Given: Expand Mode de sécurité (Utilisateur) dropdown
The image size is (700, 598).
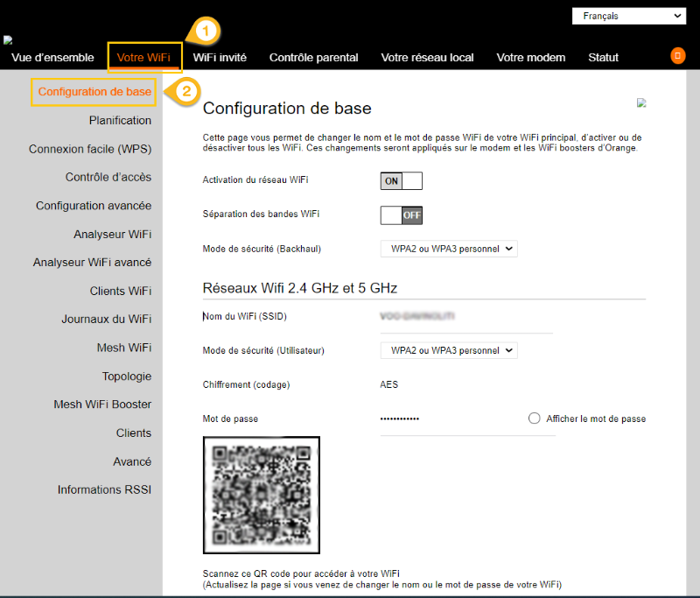Looking at the screenshot, I should click(x=449, y=350).
